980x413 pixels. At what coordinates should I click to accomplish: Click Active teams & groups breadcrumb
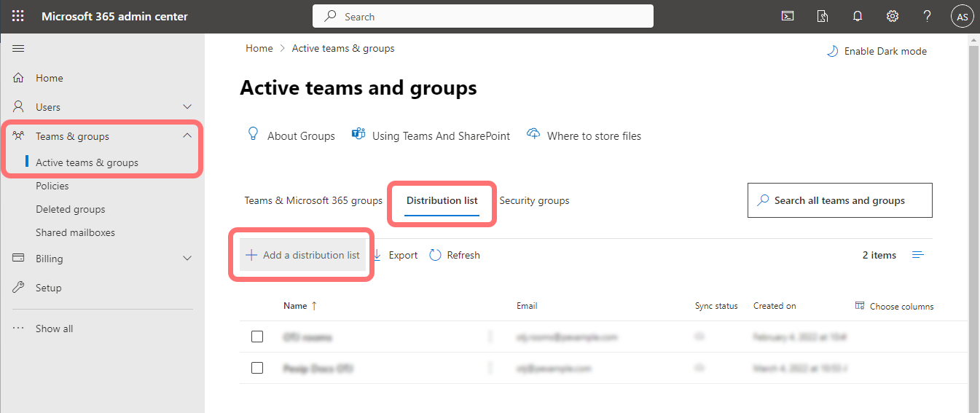click(x=343, y=48)
